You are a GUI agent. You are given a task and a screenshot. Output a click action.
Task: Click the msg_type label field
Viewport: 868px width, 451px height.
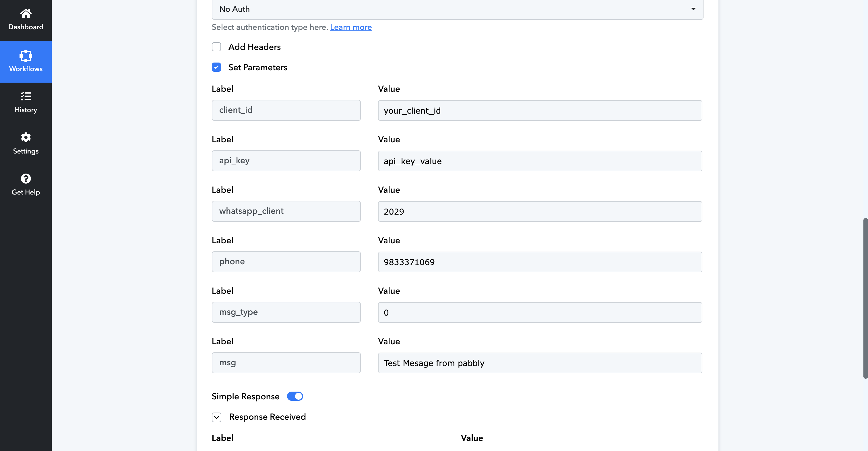tap(286, 312)
